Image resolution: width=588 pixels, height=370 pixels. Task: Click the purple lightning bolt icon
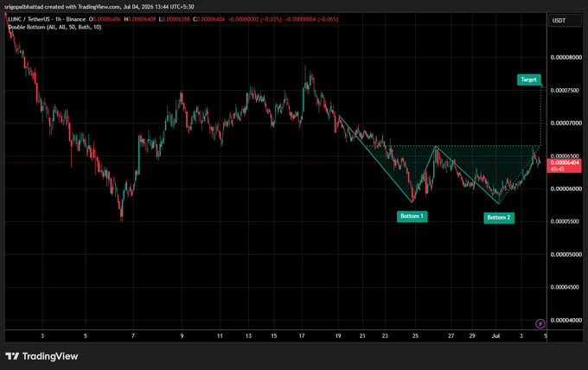point(540,323)
